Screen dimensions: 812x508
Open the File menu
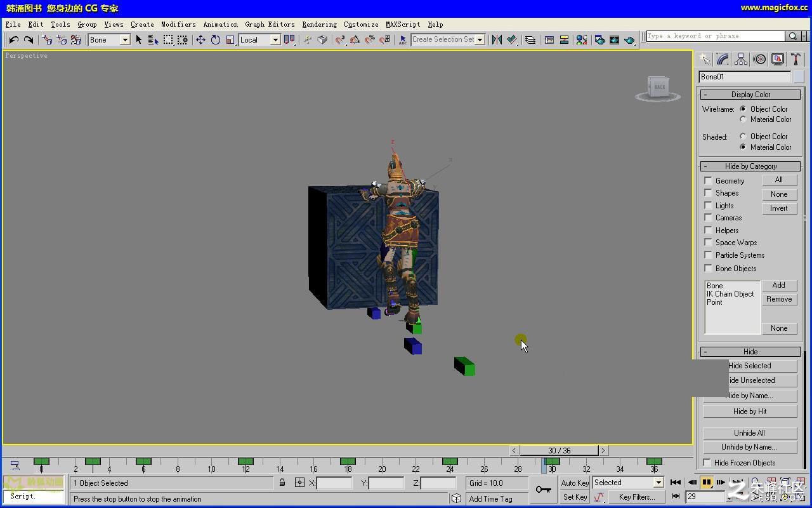13,24
